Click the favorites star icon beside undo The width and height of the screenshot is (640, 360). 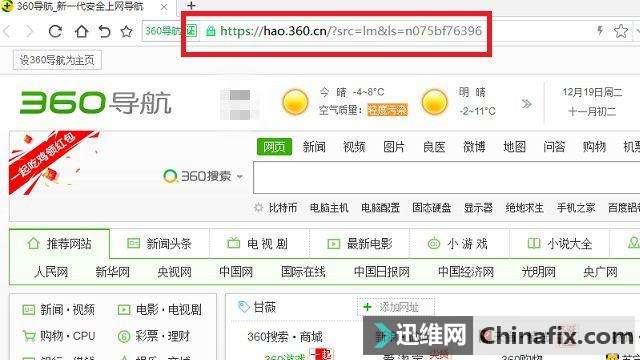tap(126, 31)
